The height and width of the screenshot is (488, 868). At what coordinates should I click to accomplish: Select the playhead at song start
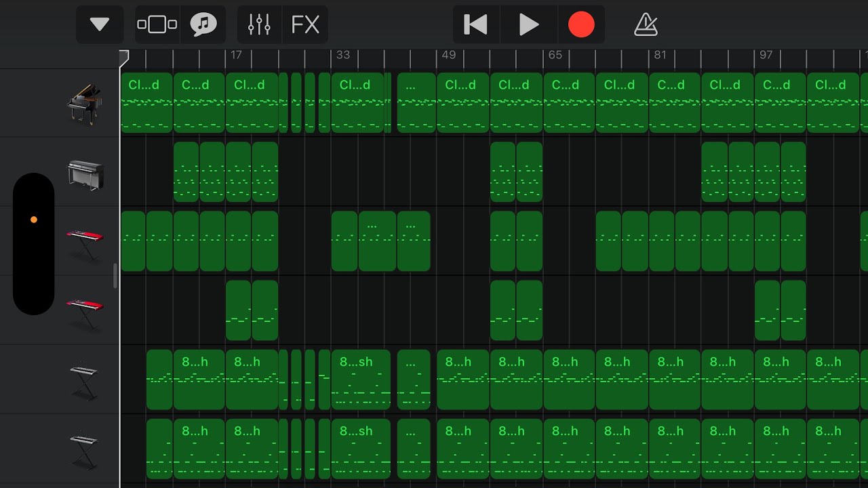124,58
